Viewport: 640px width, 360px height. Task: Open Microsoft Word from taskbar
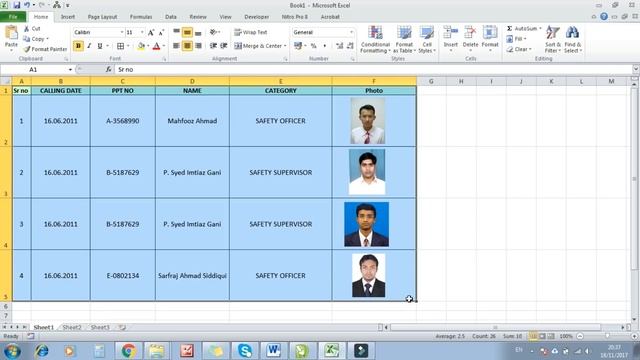(x=273, y=351)
